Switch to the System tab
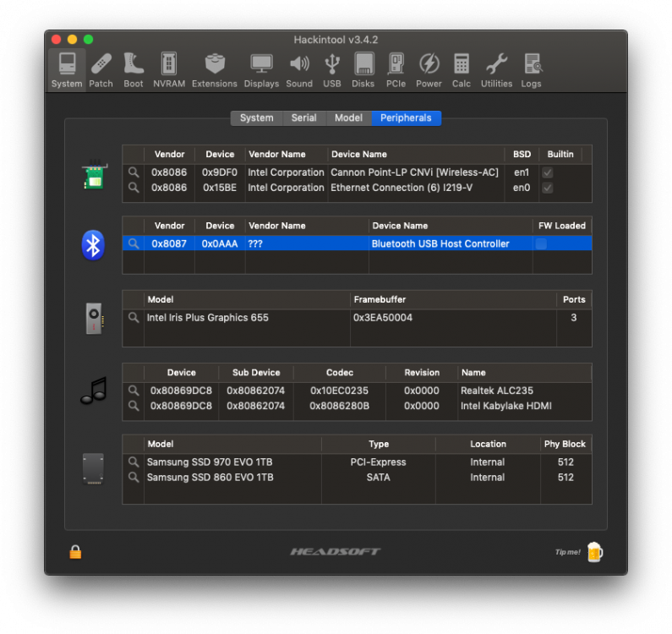Image resolution: width=672 pixels, height=634 pixels. point(256,118)
